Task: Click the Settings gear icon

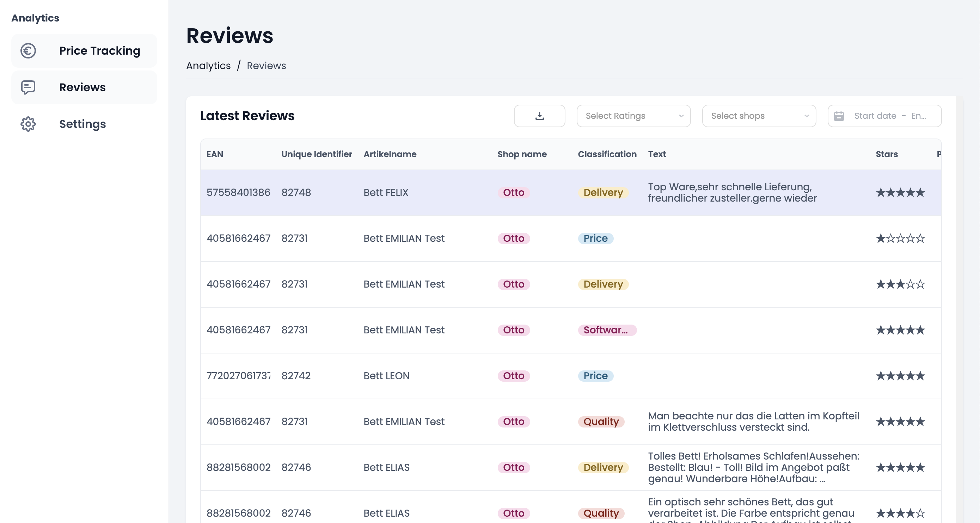Action: 28,124
